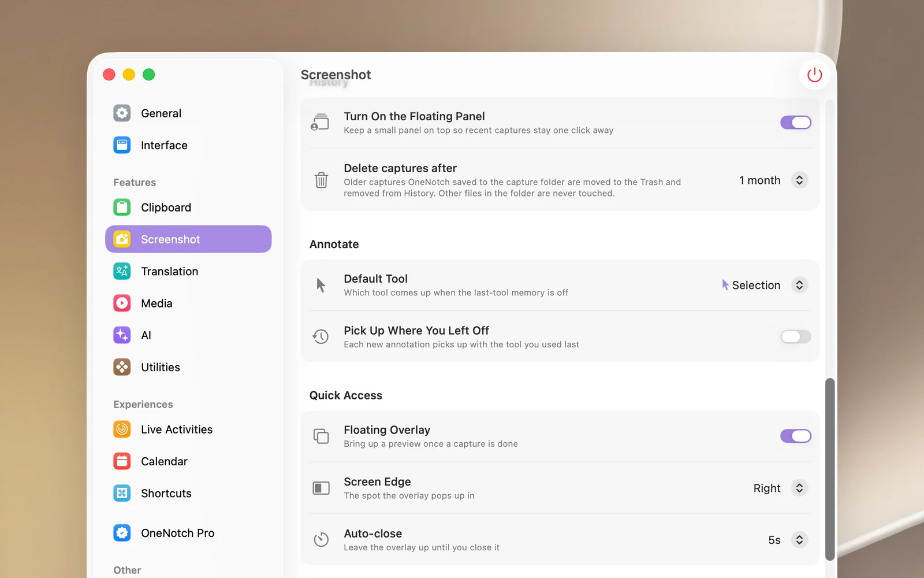The width and height of the screenshot is (924, 578).
Task: Select the Shortcuts label in sidebar
Action: point(166,493)
